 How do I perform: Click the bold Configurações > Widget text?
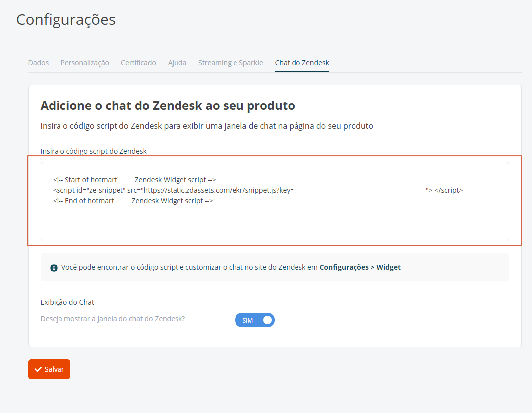pos(360,267)
